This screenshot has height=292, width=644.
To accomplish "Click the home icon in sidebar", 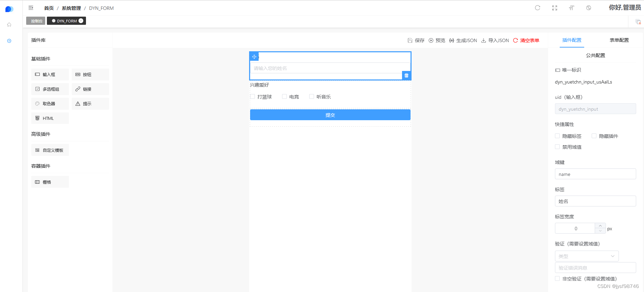I will (x=9, y=24).
